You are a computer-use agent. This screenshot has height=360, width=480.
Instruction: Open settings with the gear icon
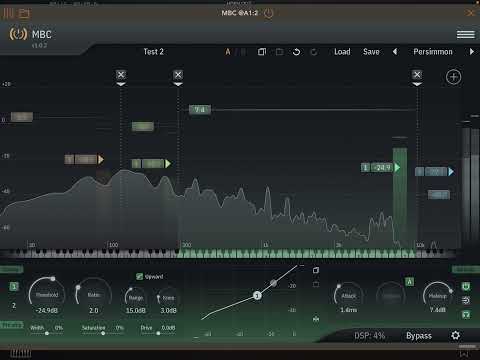tap(455, 335)
